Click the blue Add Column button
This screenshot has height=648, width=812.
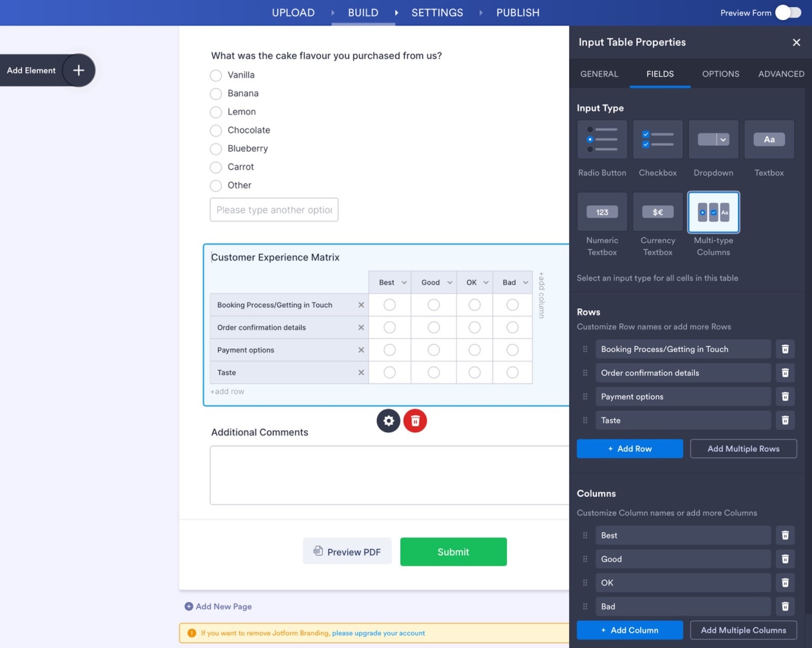pyautogui.click(x=630, y=630)
